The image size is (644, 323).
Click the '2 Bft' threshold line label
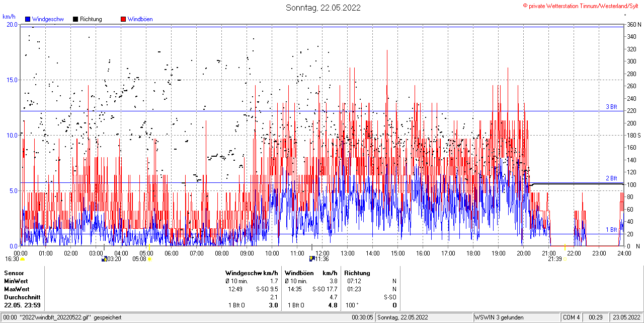coord(611,178)
